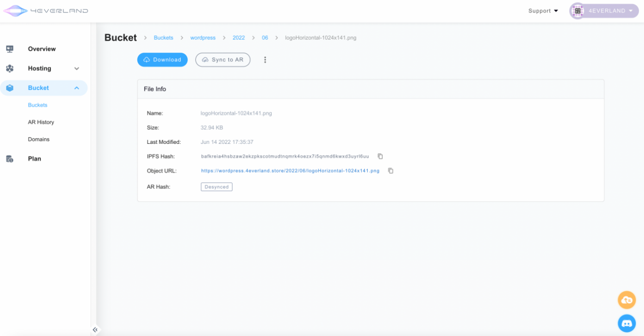Screen dimensions: 644x336
Task: Click the user avatar icon
Action: (x=578, y=11)
